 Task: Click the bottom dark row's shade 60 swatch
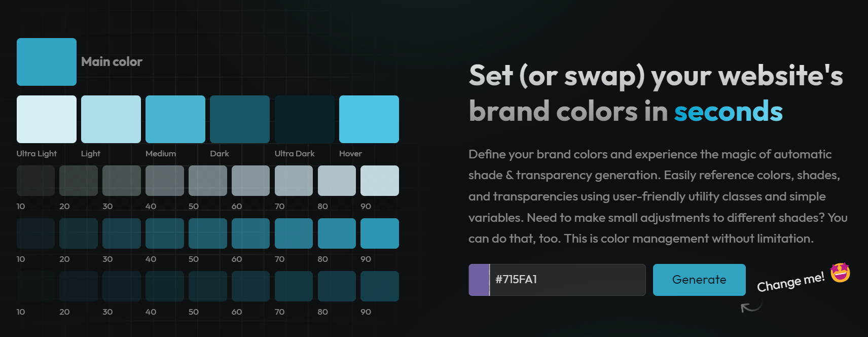250,286
